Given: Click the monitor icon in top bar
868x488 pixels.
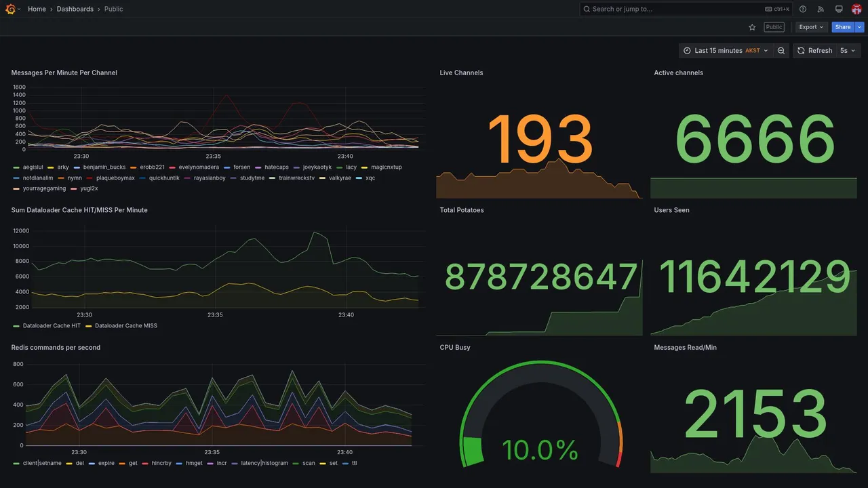Looking at the screenshot, I should coord(839,9).
